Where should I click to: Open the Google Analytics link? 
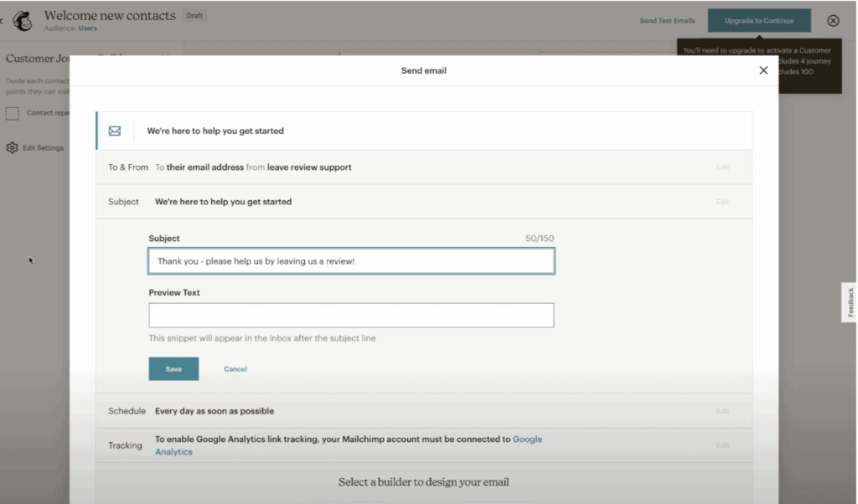pos(527,439)
